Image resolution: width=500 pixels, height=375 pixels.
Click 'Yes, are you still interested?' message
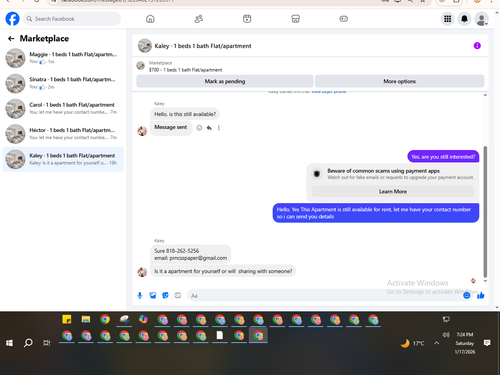(x=443, y=157)
